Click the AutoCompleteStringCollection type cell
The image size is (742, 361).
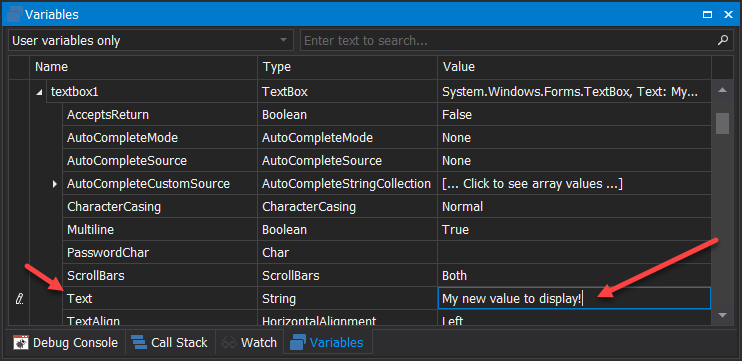pyautogui.click(x=348, y=184)
